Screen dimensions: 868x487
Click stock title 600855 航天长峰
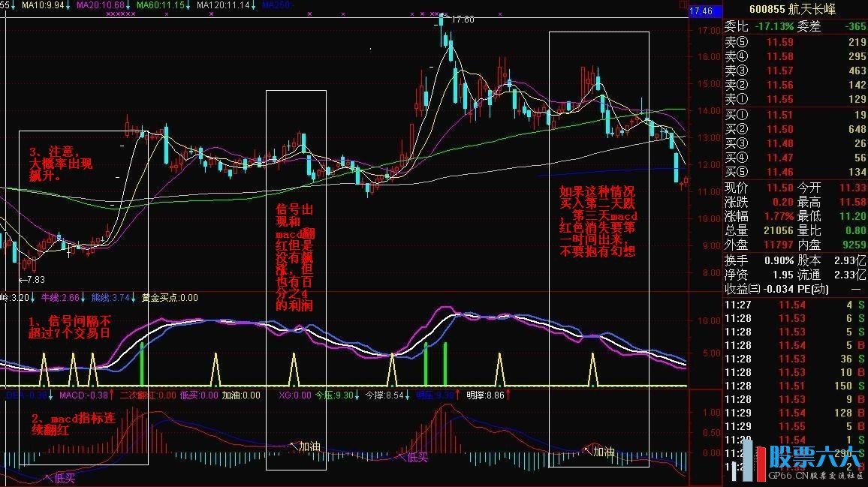[x=794, y=10]
